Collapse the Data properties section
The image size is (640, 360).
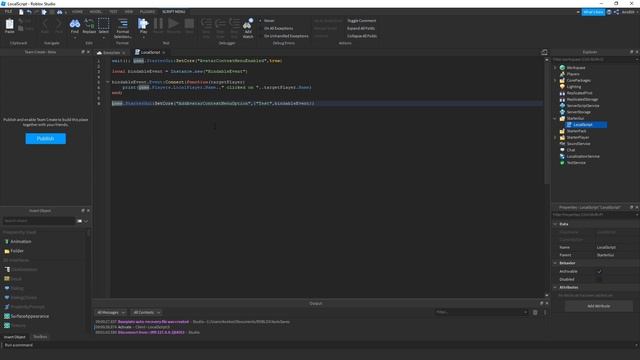pos(555,224)
